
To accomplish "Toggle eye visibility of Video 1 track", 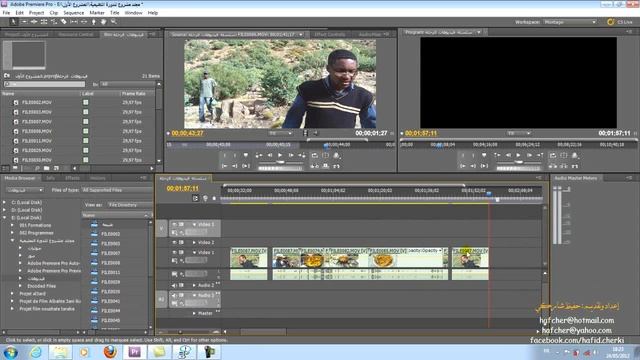I will pos(174,253).
